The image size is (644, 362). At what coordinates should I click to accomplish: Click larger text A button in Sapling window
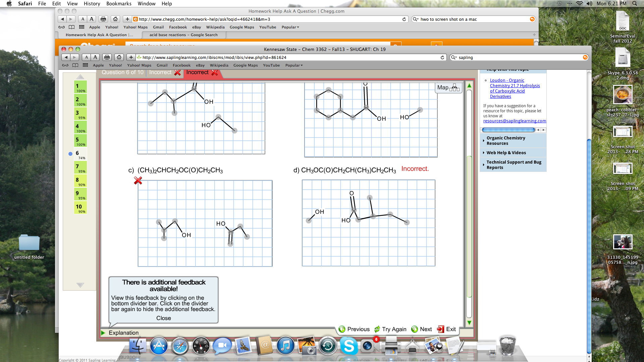(x=95, y=57)
